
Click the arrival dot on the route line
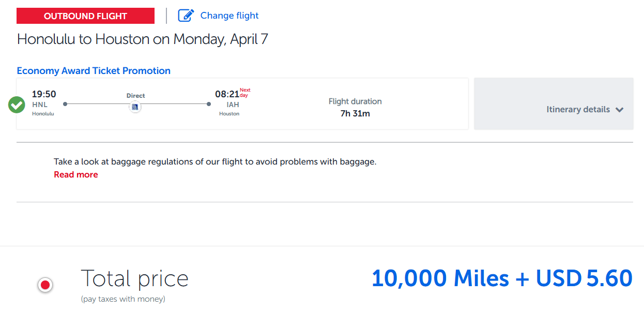click(209, 104)
